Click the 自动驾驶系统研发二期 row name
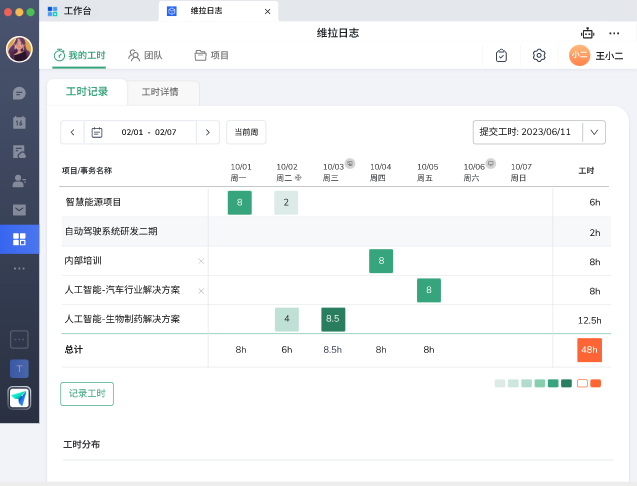The image size is (637, 486). tap(111, 231)
